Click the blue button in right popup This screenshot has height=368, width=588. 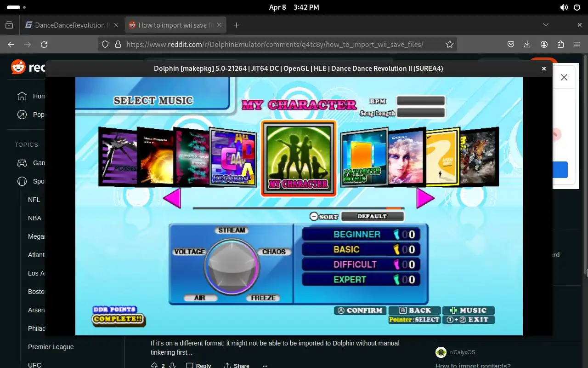click(x=560, y=169)
